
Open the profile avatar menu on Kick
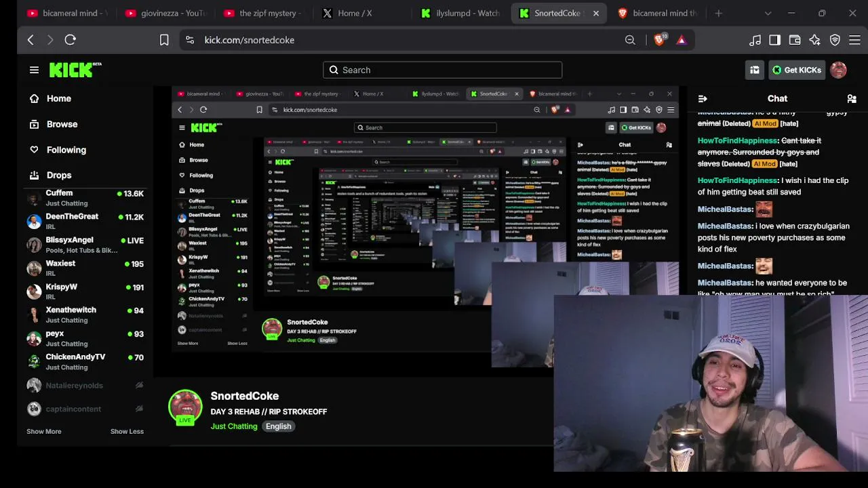(838, 70)
